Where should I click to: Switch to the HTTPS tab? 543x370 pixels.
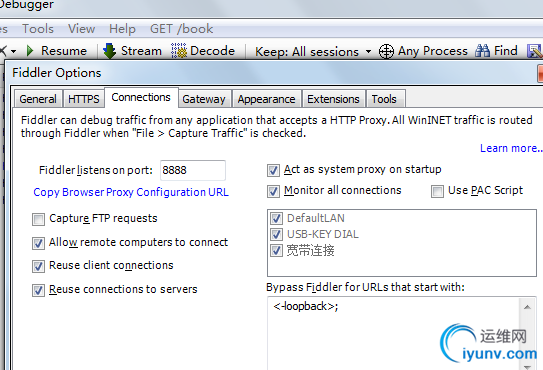tap(83, 99)
